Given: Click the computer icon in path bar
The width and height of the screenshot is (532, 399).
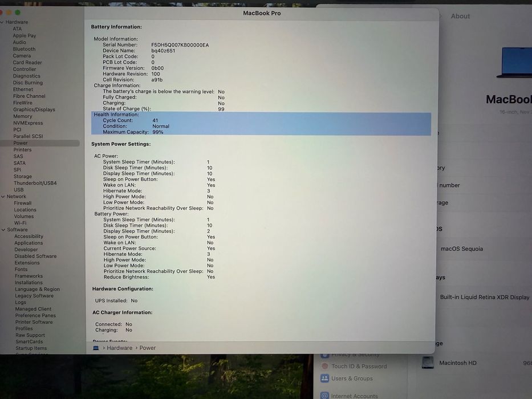Looking at the screenshot, I should (x=96, y=348).
